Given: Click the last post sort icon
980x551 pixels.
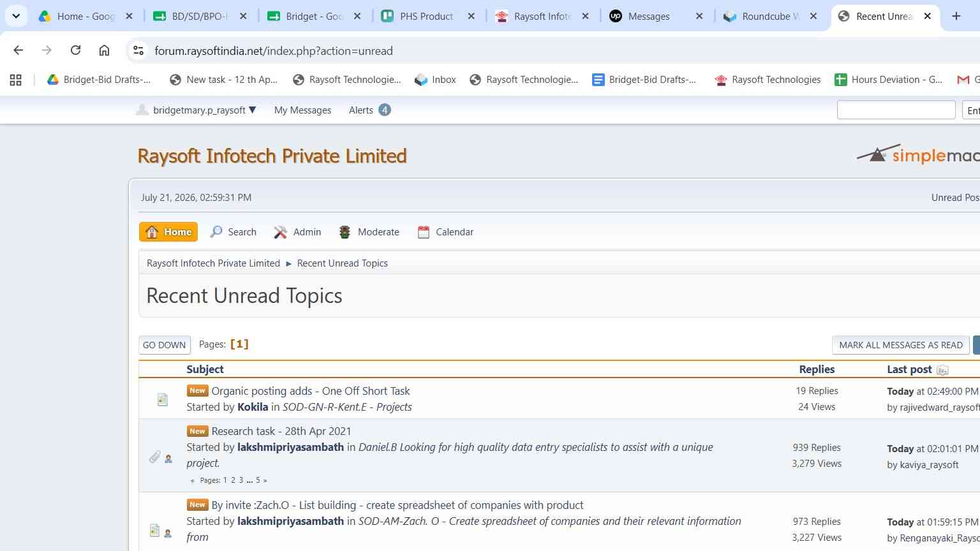Looking at the screenshot, I should click(943, 370).
